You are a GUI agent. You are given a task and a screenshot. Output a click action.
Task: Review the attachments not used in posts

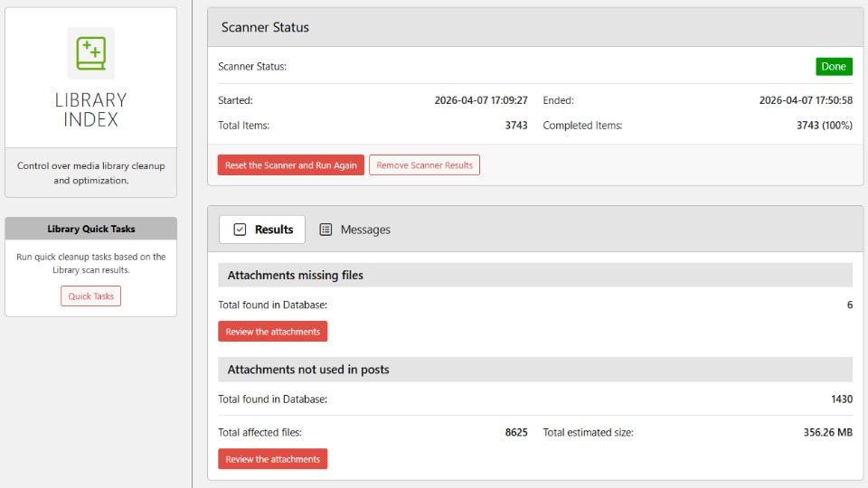click(x=272, y=459)
